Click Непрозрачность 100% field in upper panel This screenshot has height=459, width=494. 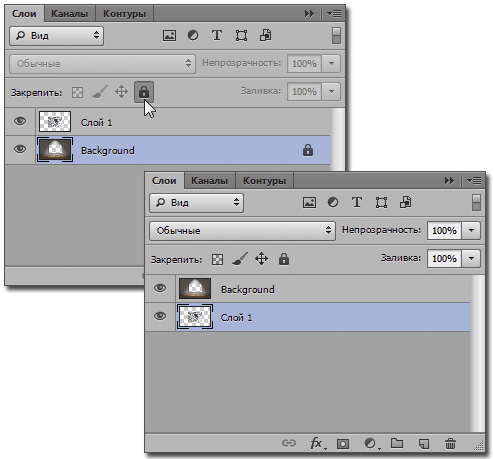click(304, 63)
